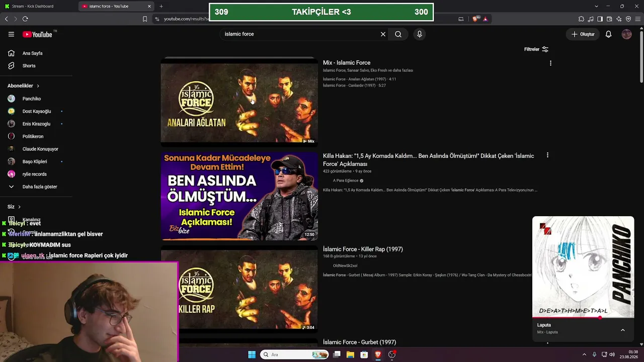Click the taskbar search box
Screen dimensions: 644x362
(x=295, y=354)
